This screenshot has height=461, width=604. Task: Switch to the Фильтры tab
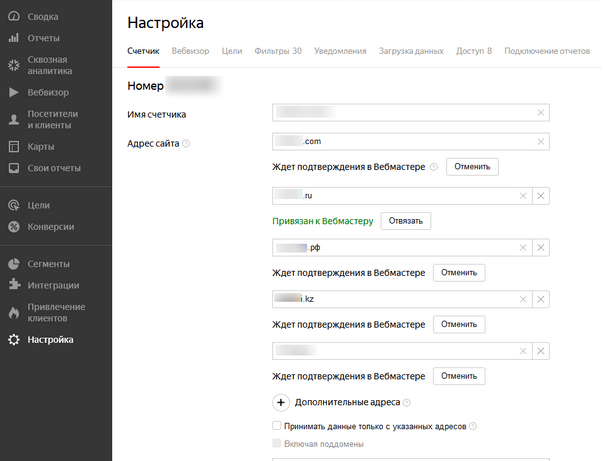[278, 50]
